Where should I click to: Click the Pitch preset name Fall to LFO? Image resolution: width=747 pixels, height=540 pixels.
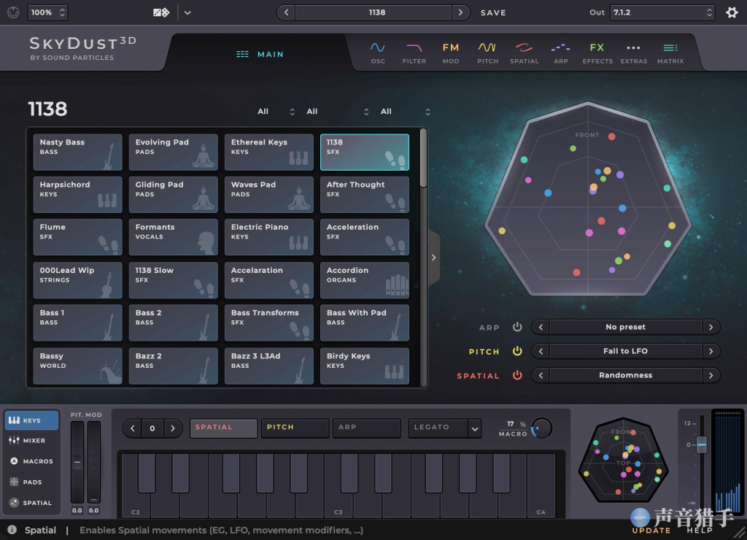626,351
